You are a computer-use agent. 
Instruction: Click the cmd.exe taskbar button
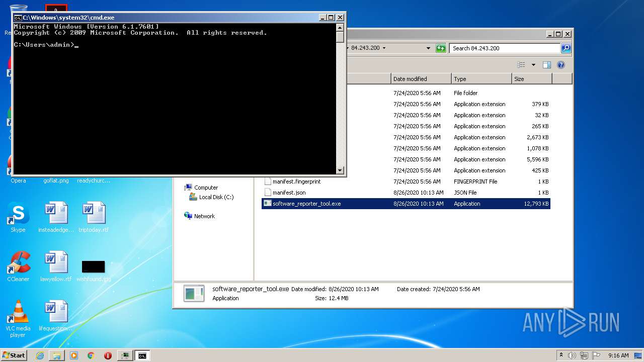[142, 355]
